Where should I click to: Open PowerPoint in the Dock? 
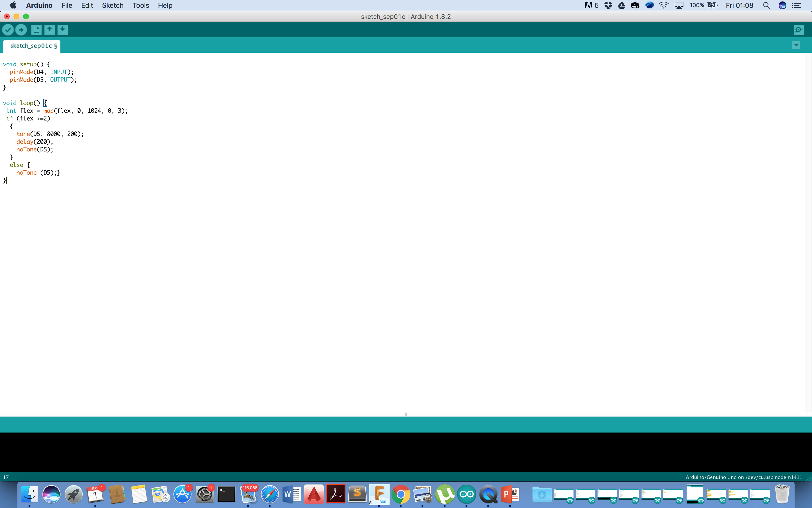(x=510, y=494)
